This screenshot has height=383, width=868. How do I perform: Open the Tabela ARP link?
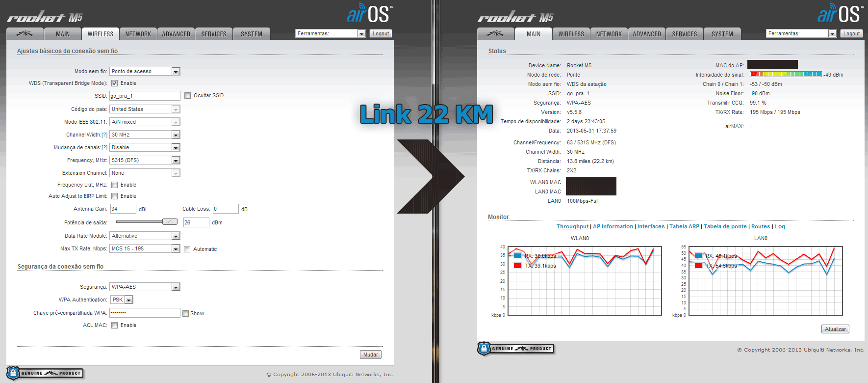685,226
